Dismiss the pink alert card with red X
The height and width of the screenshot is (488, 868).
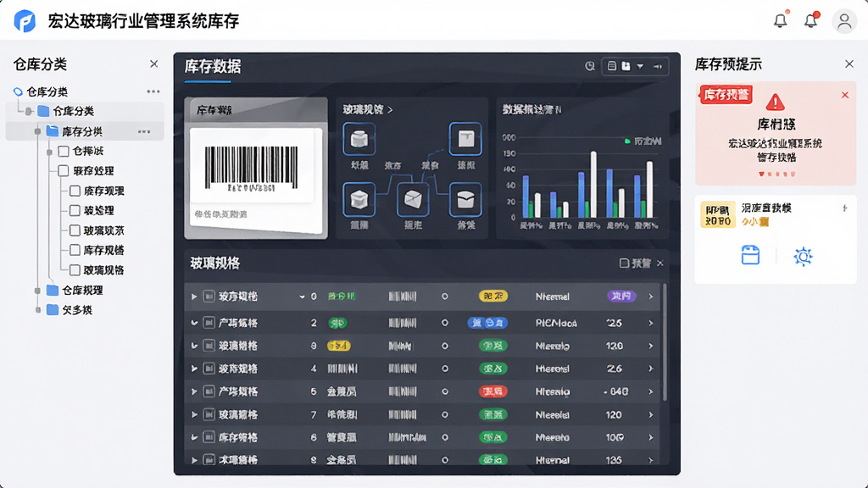(845, 95)
